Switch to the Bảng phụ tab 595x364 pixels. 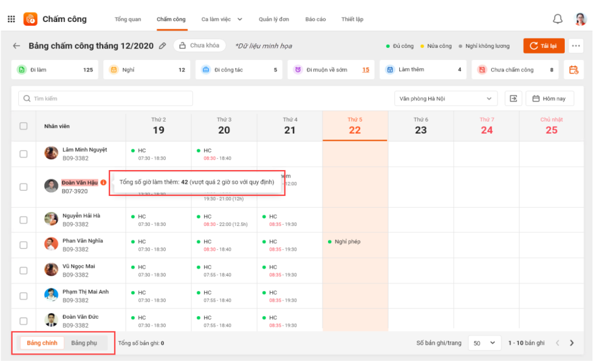coord(84,343)
